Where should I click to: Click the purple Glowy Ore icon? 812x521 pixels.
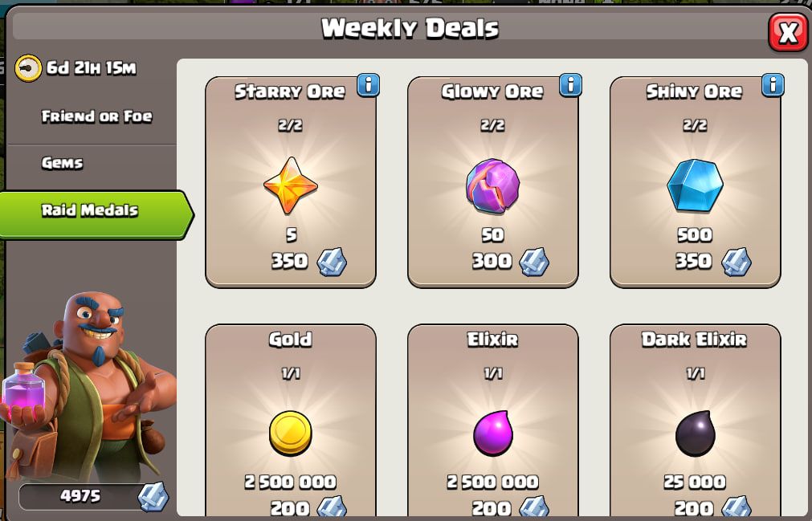[492, 185]
